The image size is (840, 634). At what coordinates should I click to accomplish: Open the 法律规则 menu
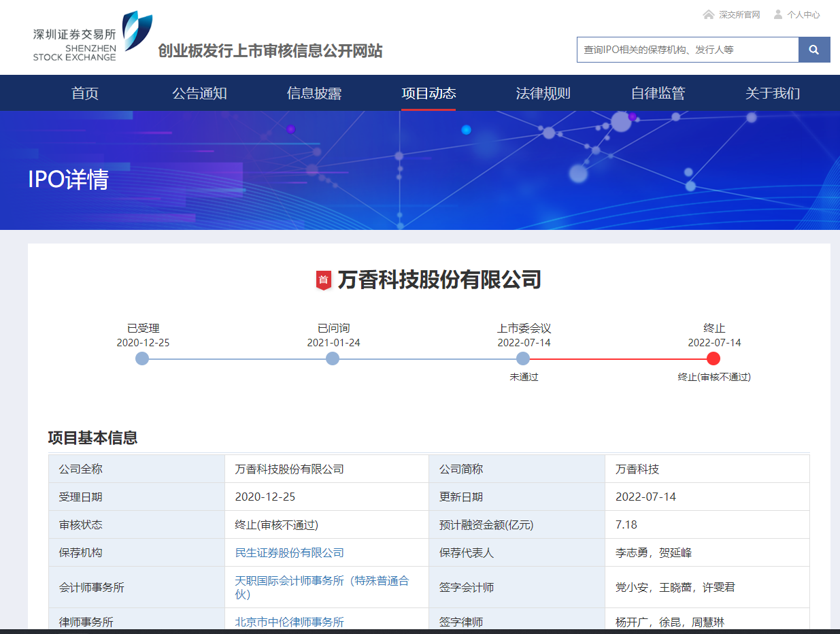(543, 93)
